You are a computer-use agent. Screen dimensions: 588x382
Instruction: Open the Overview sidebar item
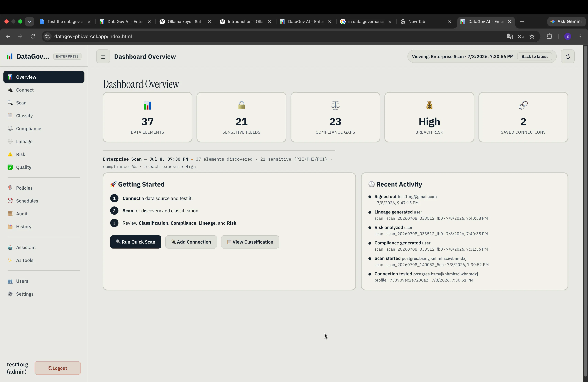tap(44, 77)
